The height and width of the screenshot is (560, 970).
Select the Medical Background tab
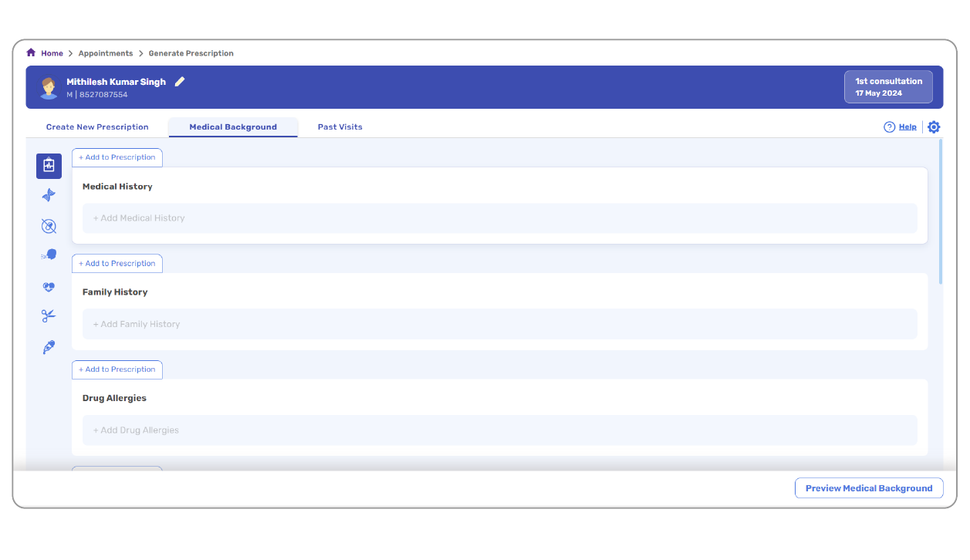coord(233,127)
